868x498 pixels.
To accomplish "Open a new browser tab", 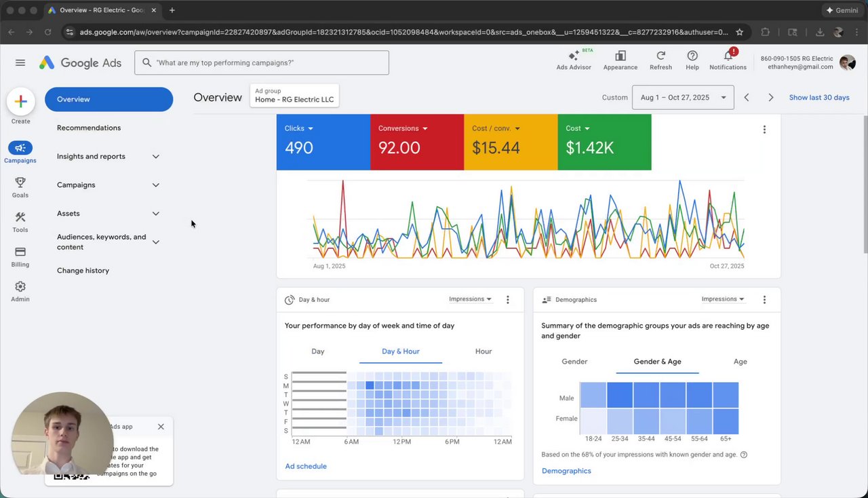I will (172, 10).
